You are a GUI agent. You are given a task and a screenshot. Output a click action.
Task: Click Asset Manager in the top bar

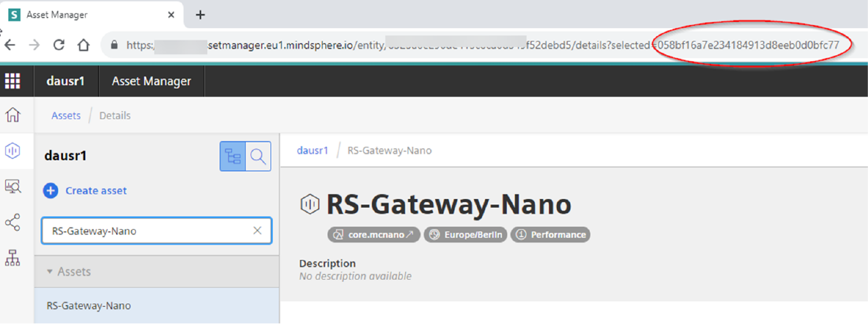pyautogui.click(x=152, y=81)
